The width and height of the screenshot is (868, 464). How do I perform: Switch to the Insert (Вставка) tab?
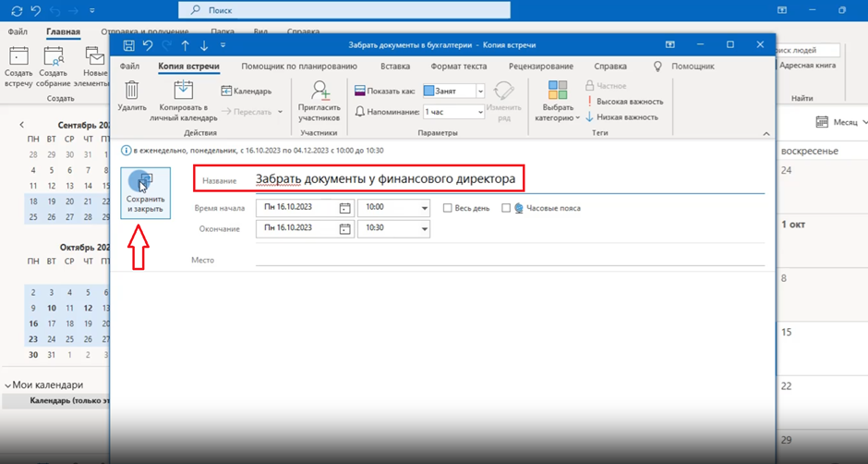(x=395, y=67)
